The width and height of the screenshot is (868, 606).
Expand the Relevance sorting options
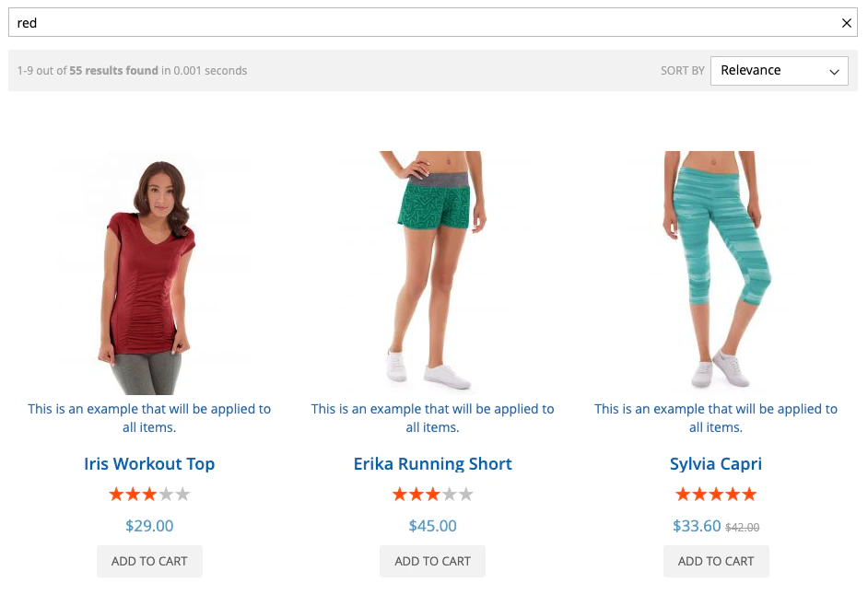779,70
